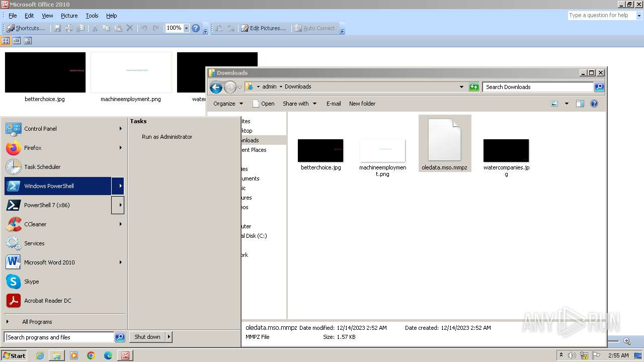Screen dimensions: 644x362
Task: Click the Forward arrow in Downloads window
Action: coord(230,87)
